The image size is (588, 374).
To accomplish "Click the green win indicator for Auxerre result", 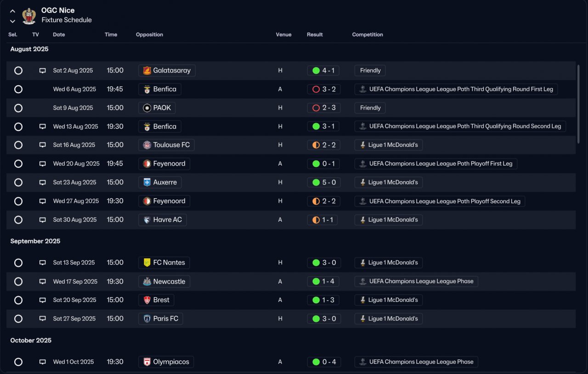I will tap(316, 183).
